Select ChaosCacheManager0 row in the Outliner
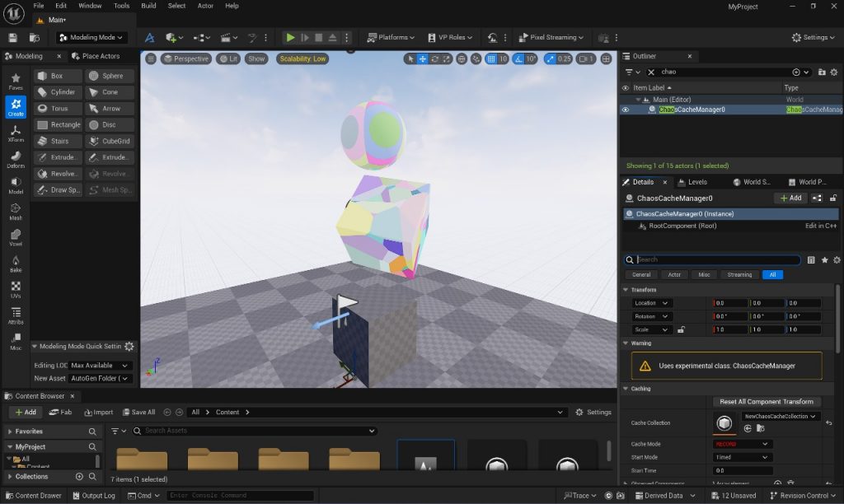Viewport: 844px width, 504px height. (731, 110)
